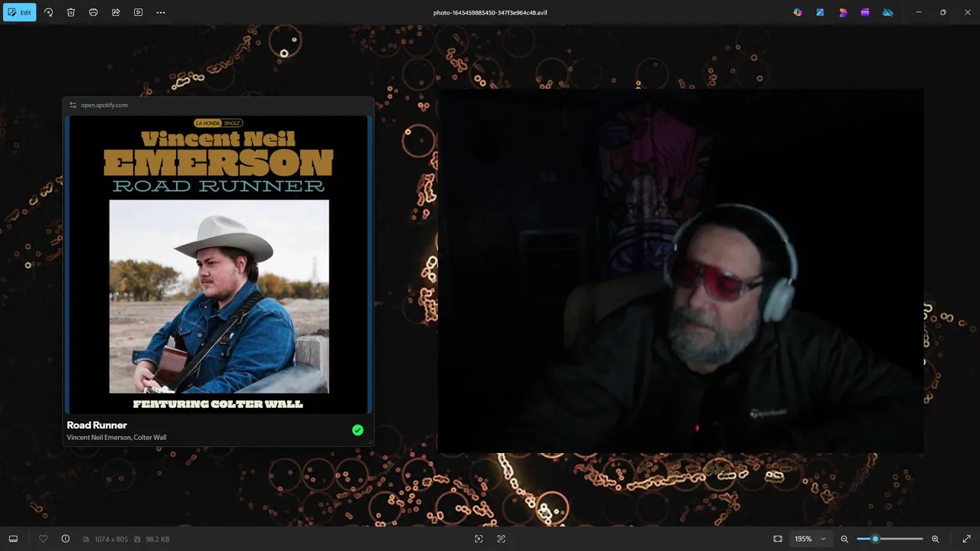Open Clipchamp video editor icon
The image size is (980, 551).
(865, 12)
